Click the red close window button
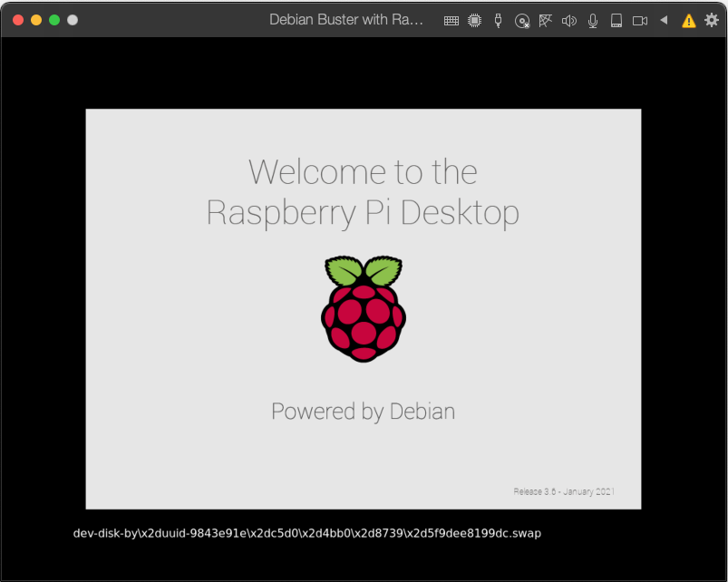The image size is (728, 582). pos(18,20)
